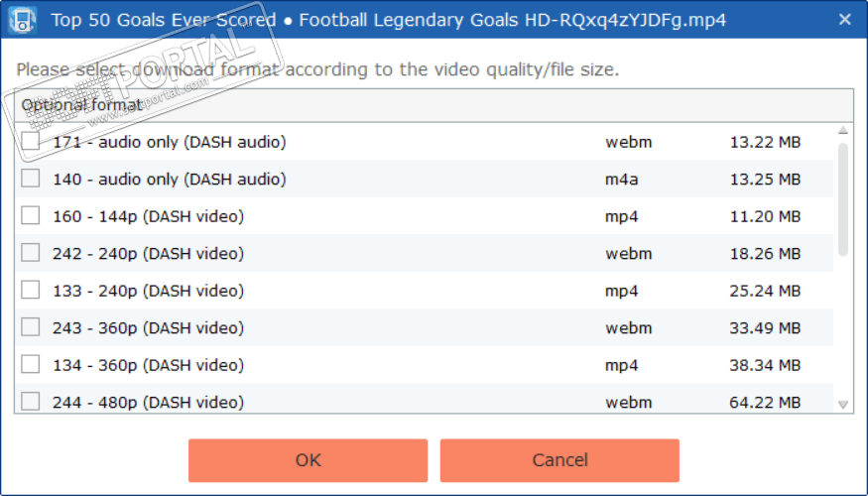Click the app icon in title bar
The width and height of the screenshot is (868, 496).
[x=22, y=19]
